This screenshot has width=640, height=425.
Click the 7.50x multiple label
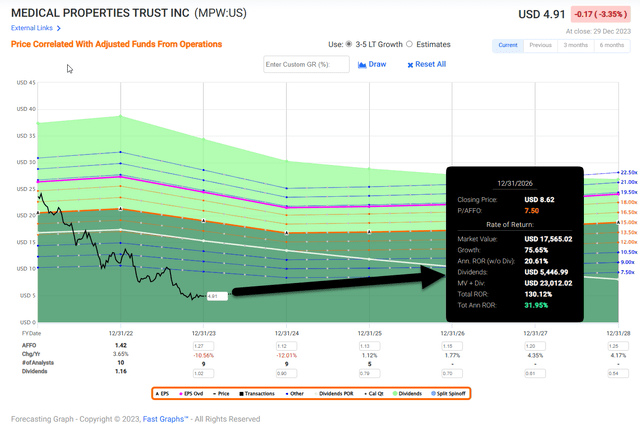pyautogui.click(x=628, y=272)
